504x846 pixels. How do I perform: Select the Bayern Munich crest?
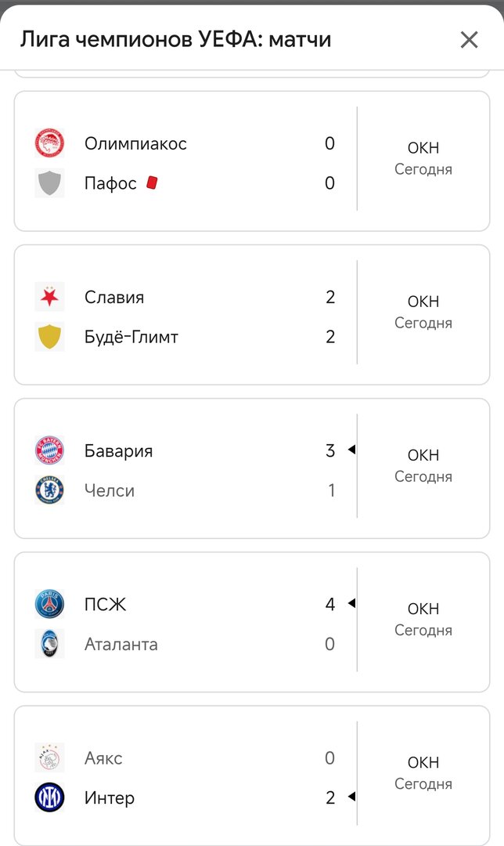pos(49,450)
